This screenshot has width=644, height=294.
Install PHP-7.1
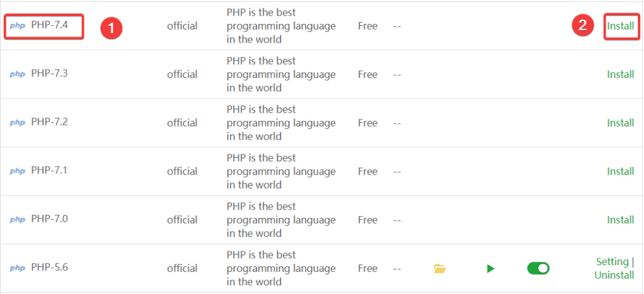click(x=620, y=171)
